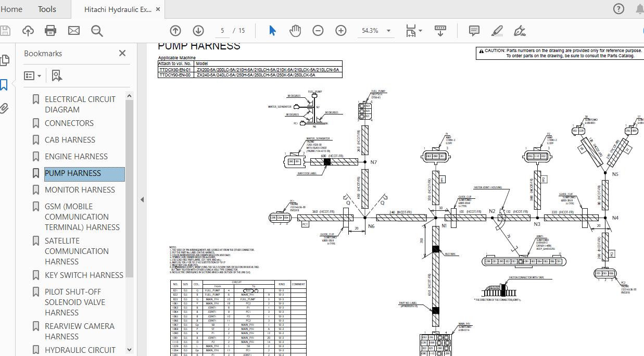This screenshot has width=644, height=356.
Task: Click inside the page number input field
Action: [222, 30]
